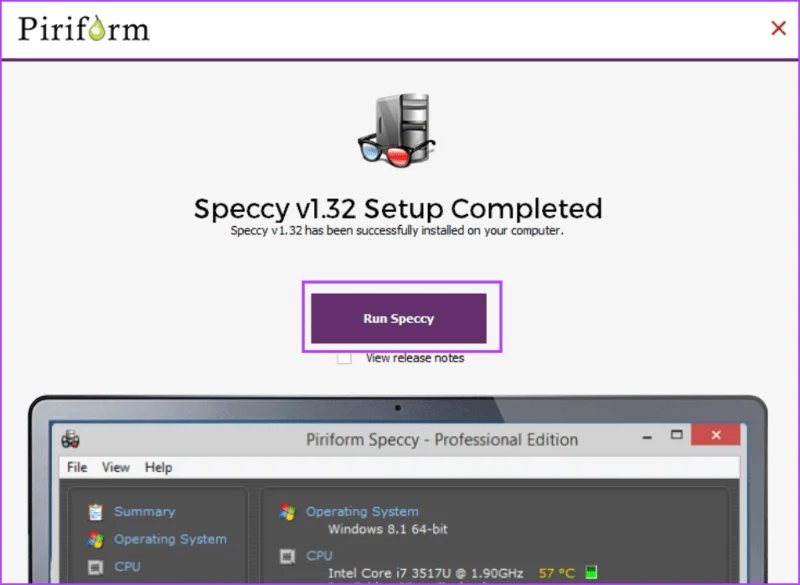Select CPU in the Speccy sidebar
Image resolution: width=800 pixels, height=585 pixels.
coord(127,567)
